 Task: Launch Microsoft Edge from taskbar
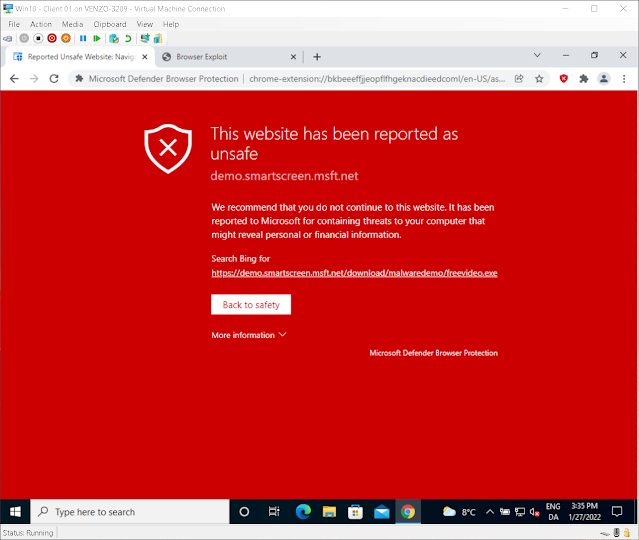point(303,511)
